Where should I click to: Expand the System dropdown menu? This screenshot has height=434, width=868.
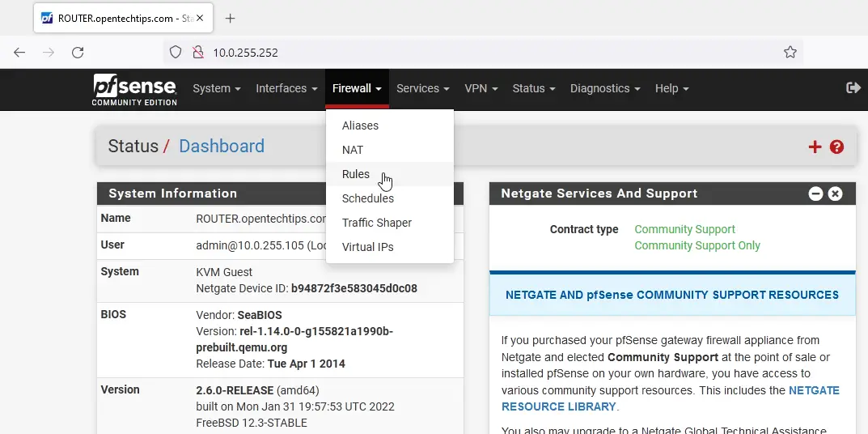click(216, 88)
